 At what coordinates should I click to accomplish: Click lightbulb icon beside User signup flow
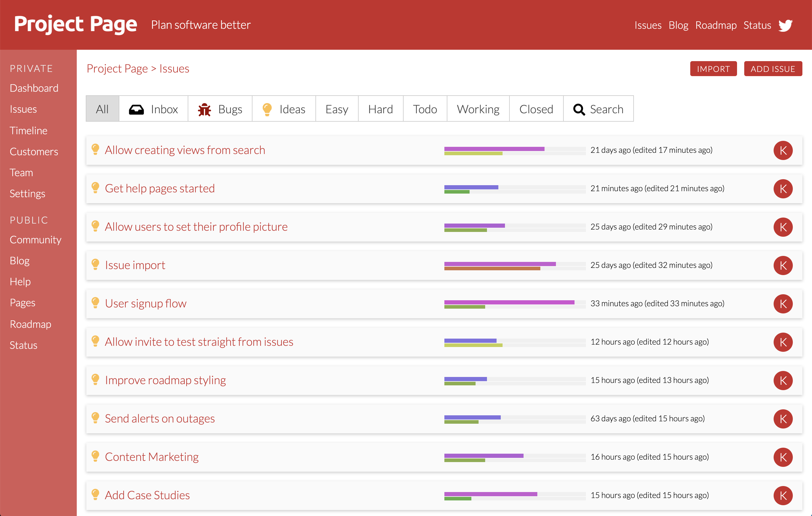point(95,303)
